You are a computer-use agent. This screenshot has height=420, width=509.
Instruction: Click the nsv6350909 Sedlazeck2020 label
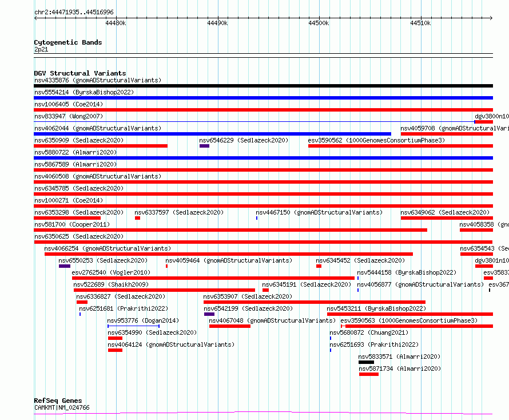tap(79, 140)
